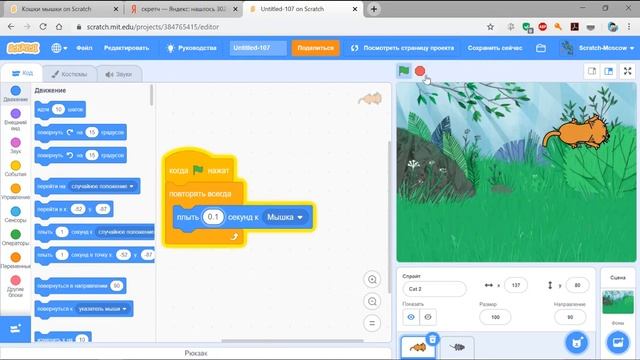640x360 pixels.
Task: Choose a new sprite with cat button
Action: coord(577,342)
